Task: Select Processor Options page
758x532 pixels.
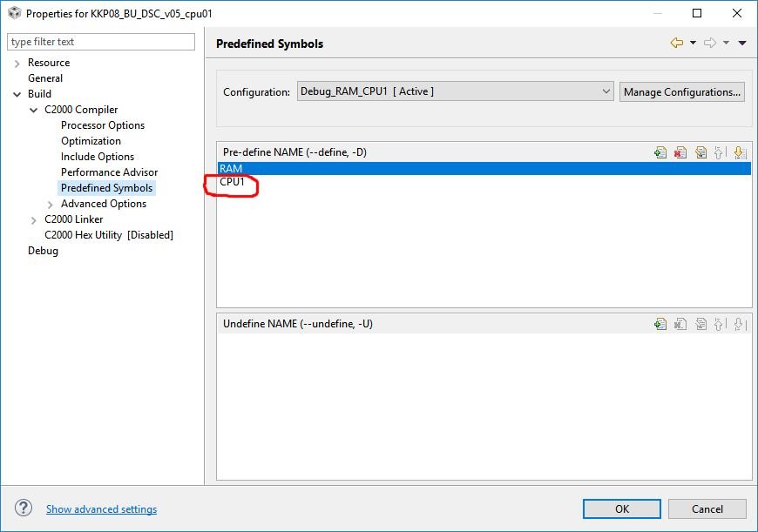Action: coord(103,125)
